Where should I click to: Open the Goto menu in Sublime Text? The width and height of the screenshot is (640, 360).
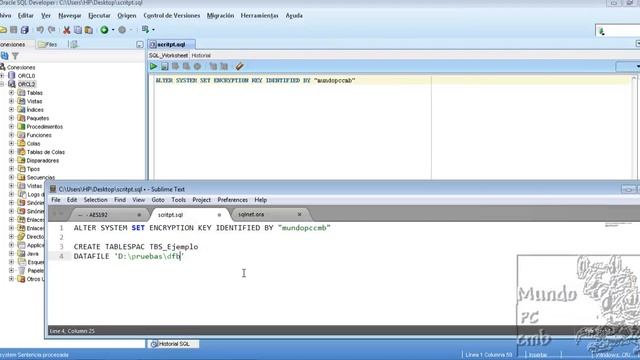(x=158, y=200)
